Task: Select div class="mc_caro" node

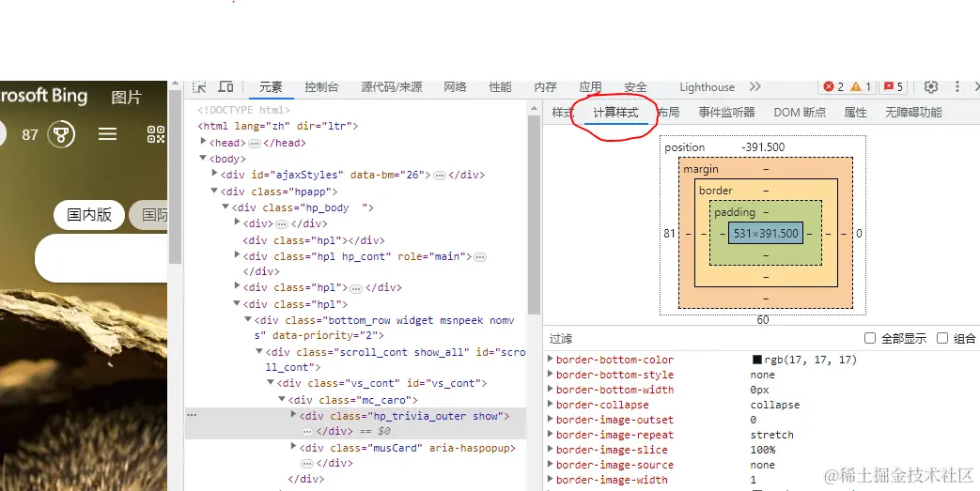Action: [x=352, y=400]
